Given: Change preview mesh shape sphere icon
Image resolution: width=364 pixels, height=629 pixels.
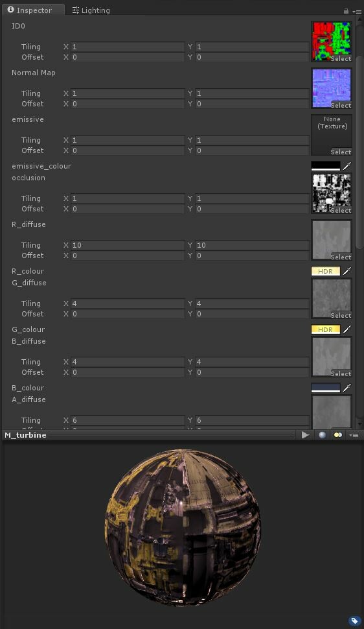Looking at the screenshot, I should coord(322,435).
